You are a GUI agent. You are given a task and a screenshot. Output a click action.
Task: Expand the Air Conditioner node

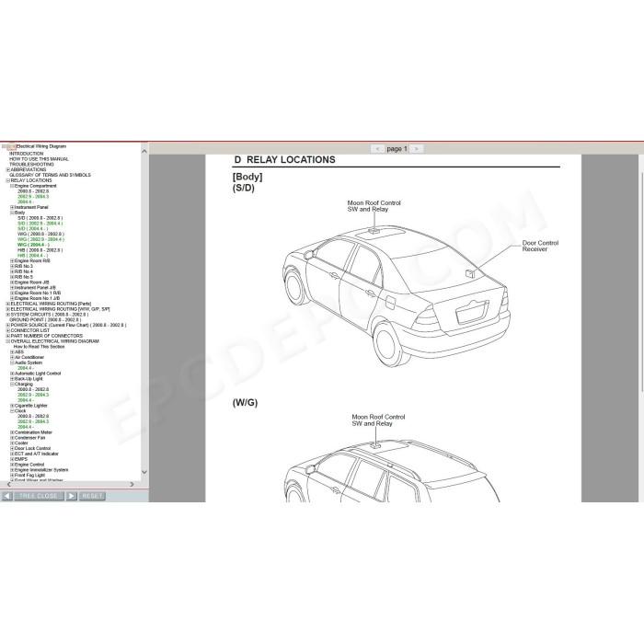[12, 357]
